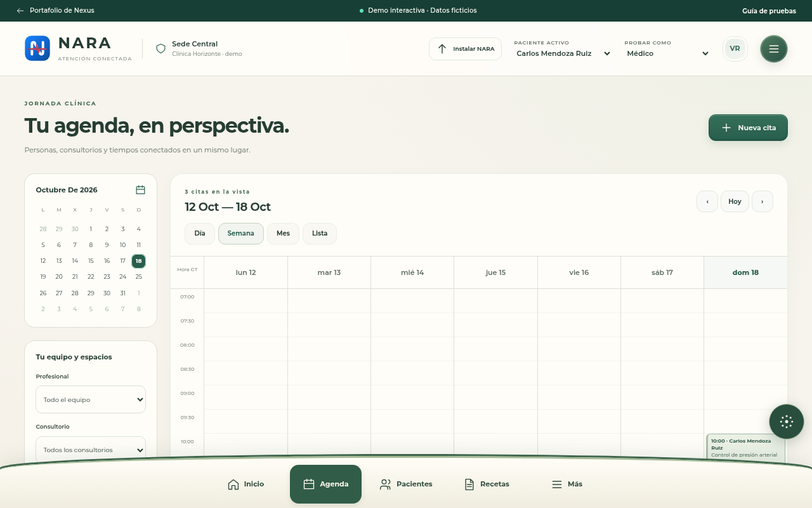The image size is (812, 508).
Task: Select day 22 in the mini calendar
Action: point(91,277)
